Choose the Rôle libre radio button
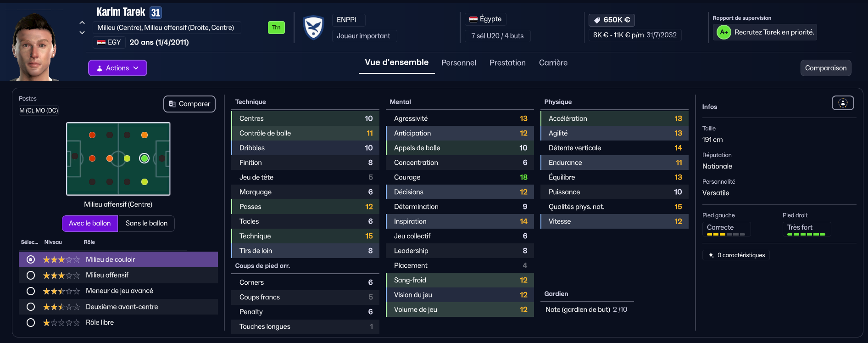 pyautogui.click(x=31, y=323)
